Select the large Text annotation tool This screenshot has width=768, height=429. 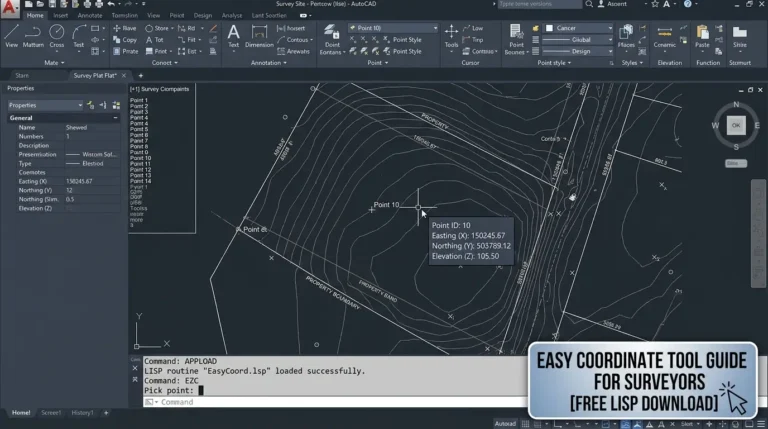tap(234, 36)
